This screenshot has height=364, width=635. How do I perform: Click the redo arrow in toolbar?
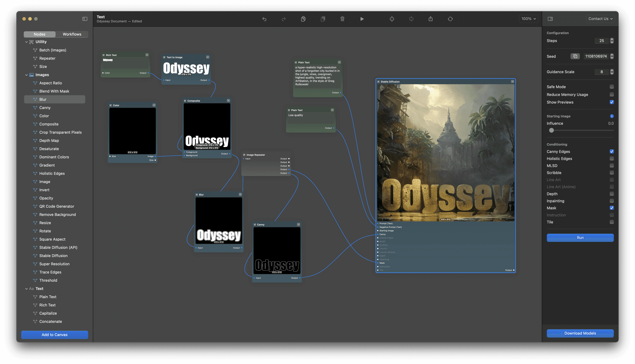pyautogui.click(x=284, y=19)
